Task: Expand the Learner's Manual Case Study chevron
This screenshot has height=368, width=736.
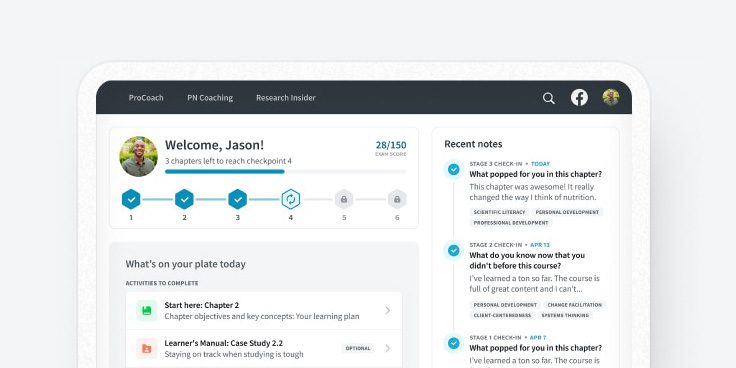Action: coord(387,348)
